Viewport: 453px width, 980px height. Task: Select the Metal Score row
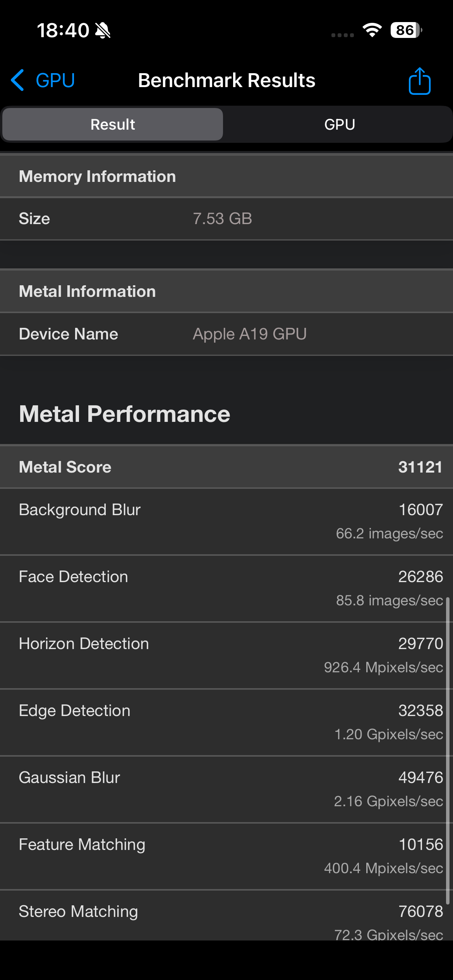tap(226, 467)
